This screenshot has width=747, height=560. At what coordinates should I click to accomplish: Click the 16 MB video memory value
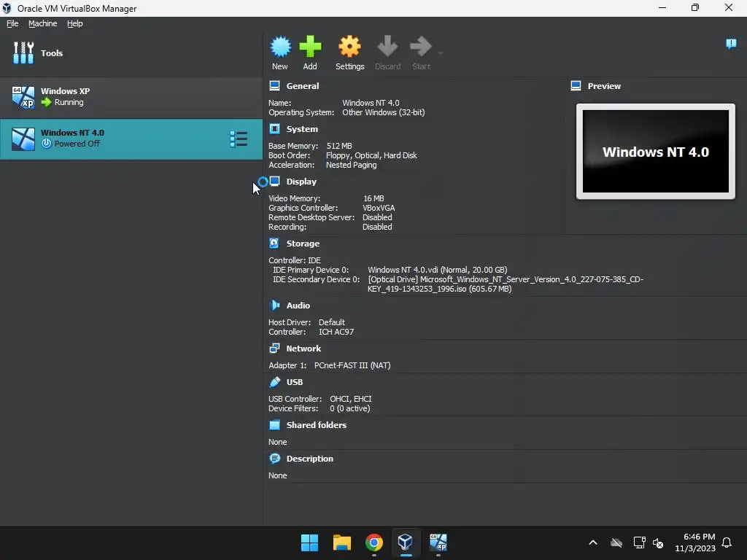[x=373, y=198]
